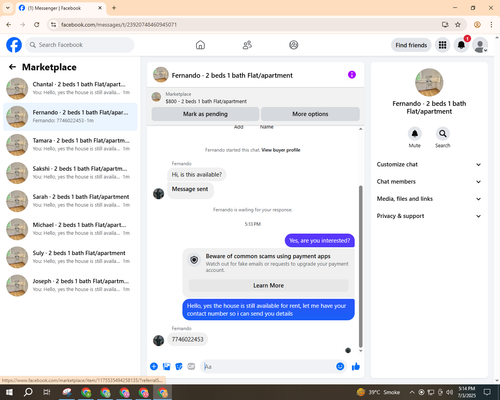Open the Windows notification center
The image size is (500, 400).
point(487,392)
